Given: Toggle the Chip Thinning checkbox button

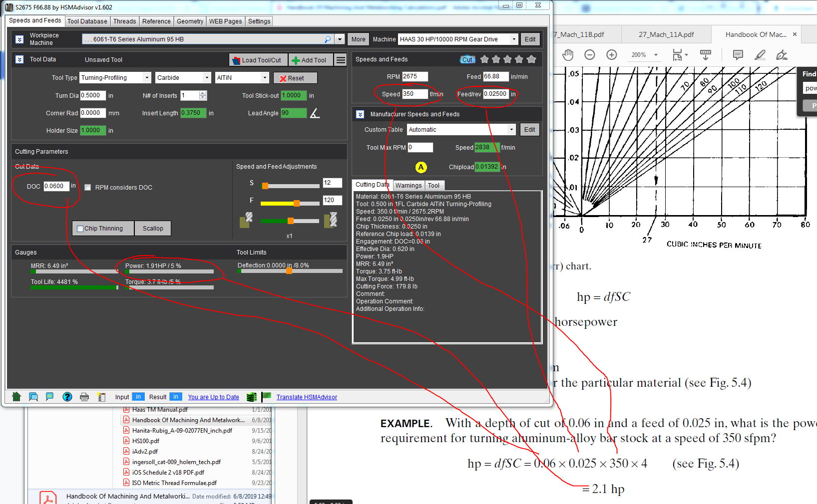Looking at the screenshot, I should pyautogui.click(x=103, y=229).
